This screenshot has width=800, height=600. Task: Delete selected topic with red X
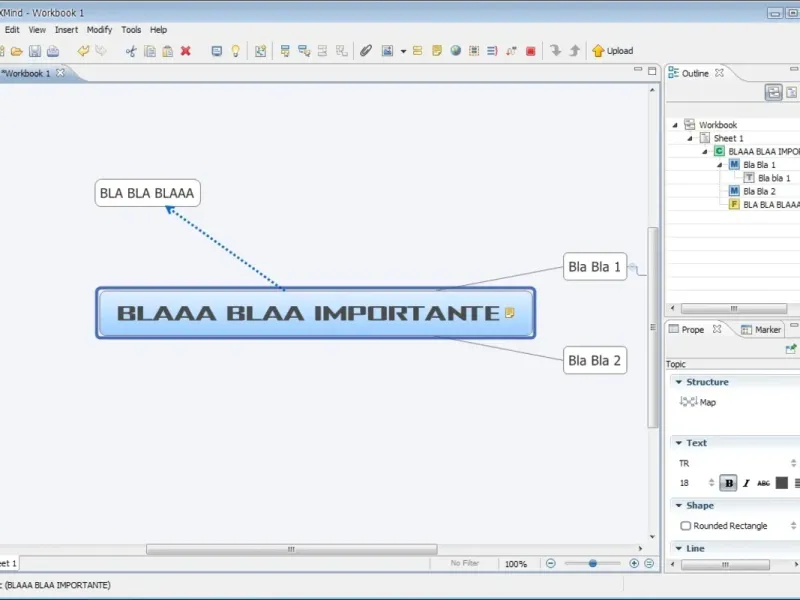pyautogui.click(x=186, y=51)
